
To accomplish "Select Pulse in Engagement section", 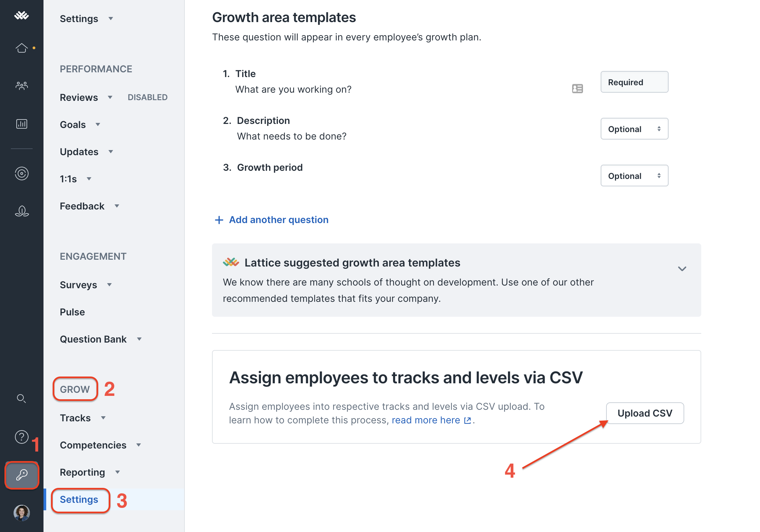I will (72, 312).
